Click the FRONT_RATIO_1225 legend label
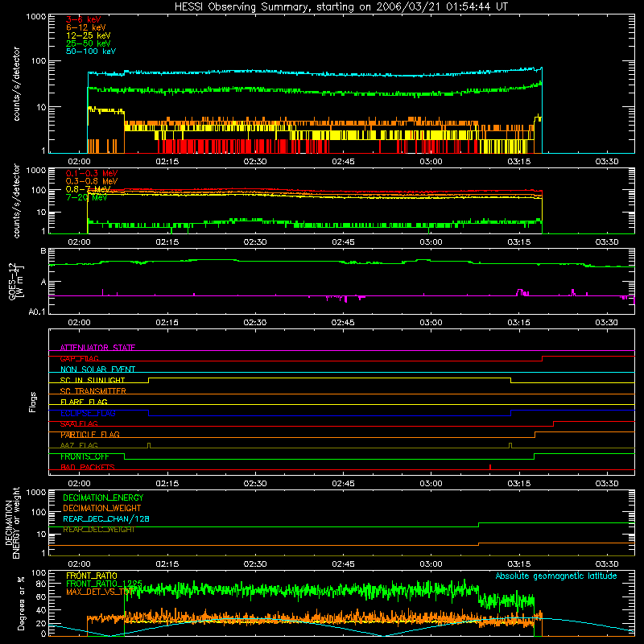 (104, 584)
